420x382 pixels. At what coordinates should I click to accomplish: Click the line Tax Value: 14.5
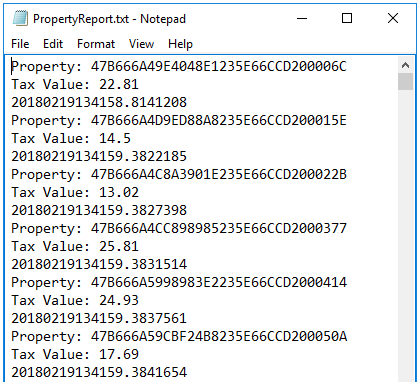71,138
